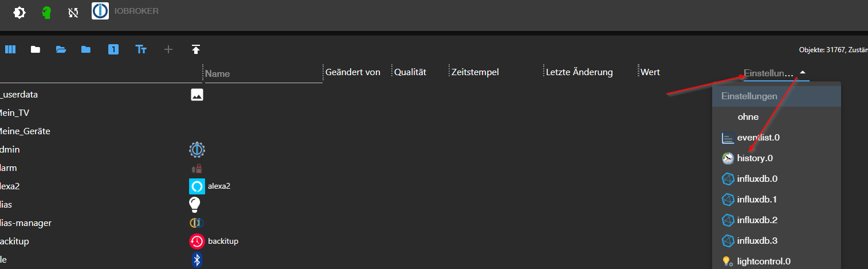Toggle the crossed-out sync arrows icon

click(73, 13)
